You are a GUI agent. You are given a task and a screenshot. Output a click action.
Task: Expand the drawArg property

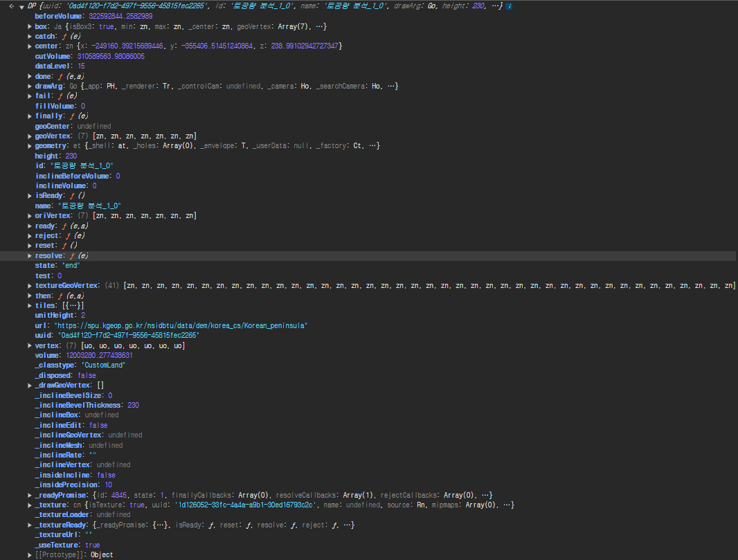[30, 86]
